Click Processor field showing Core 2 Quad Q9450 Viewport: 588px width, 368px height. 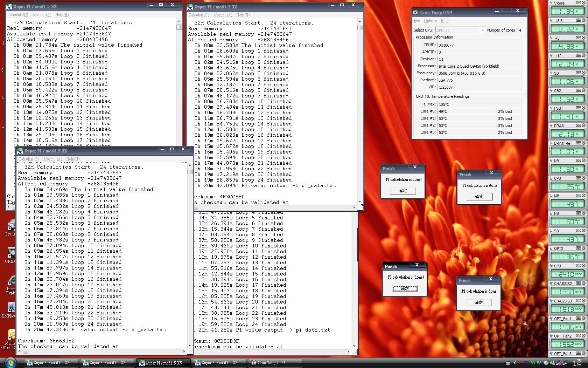click(x=481, y=66)
